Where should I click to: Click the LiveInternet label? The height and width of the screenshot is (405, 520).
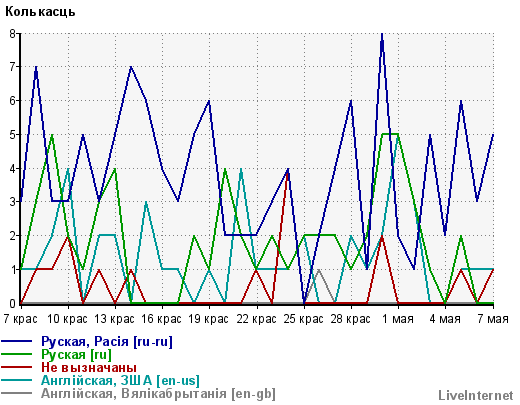[x=476, y=395]
